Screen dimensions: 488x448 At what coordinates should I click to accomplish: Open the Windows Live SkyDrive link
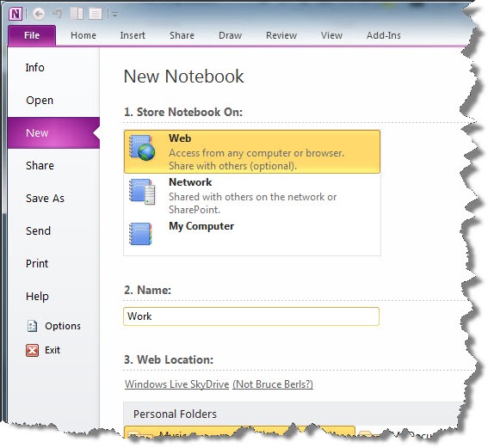[176, 384]
